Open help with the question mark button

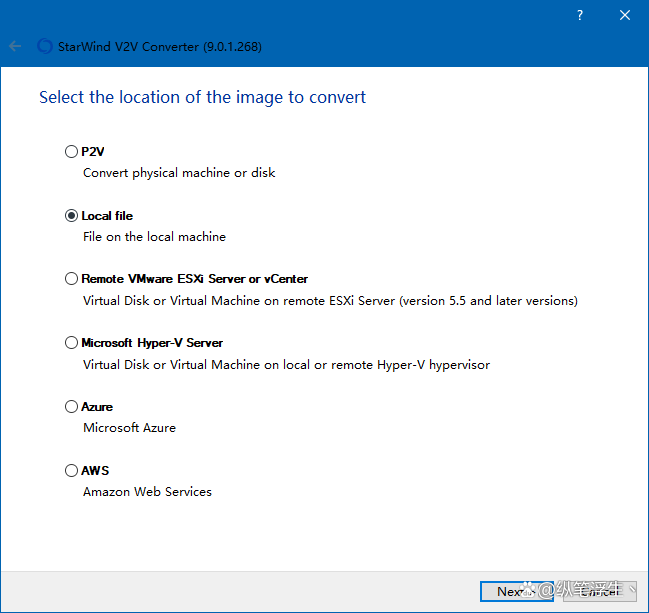click(x=581, y=15)
